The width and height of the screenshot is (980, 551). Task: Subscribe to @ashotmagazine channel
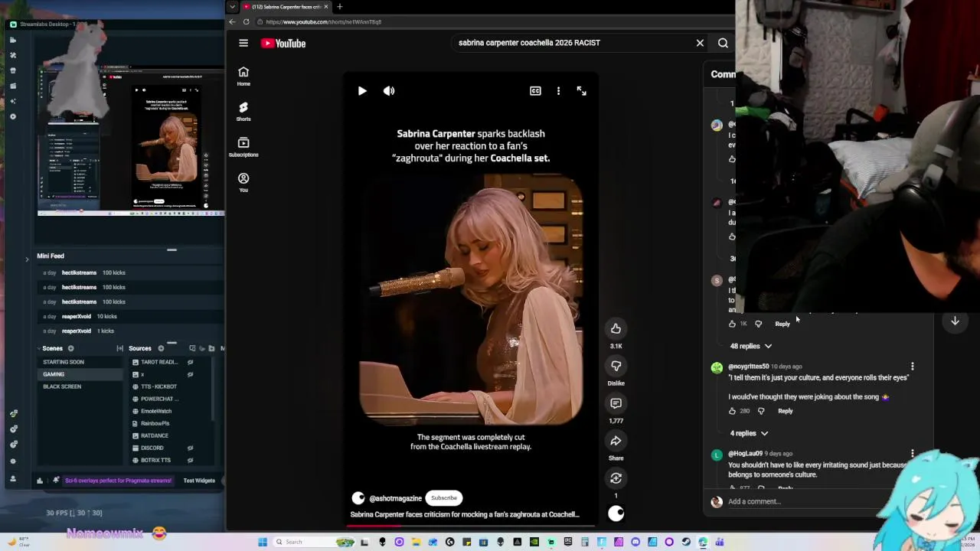[444, 498]
